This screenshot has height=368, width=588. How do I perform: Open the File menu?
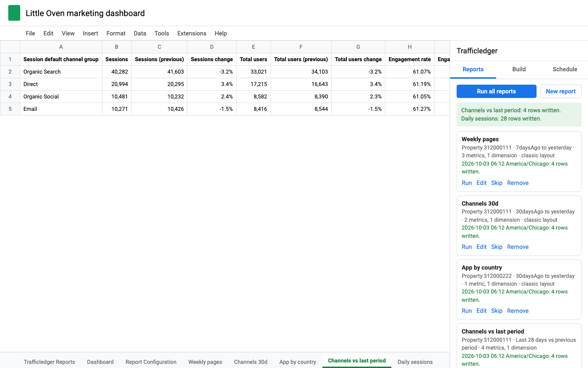(x=30, y=33)
